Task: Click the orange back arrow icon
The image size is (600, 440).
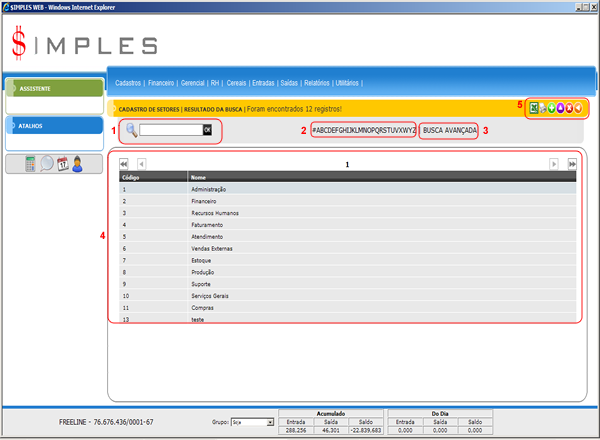Action: pos(580,107)
